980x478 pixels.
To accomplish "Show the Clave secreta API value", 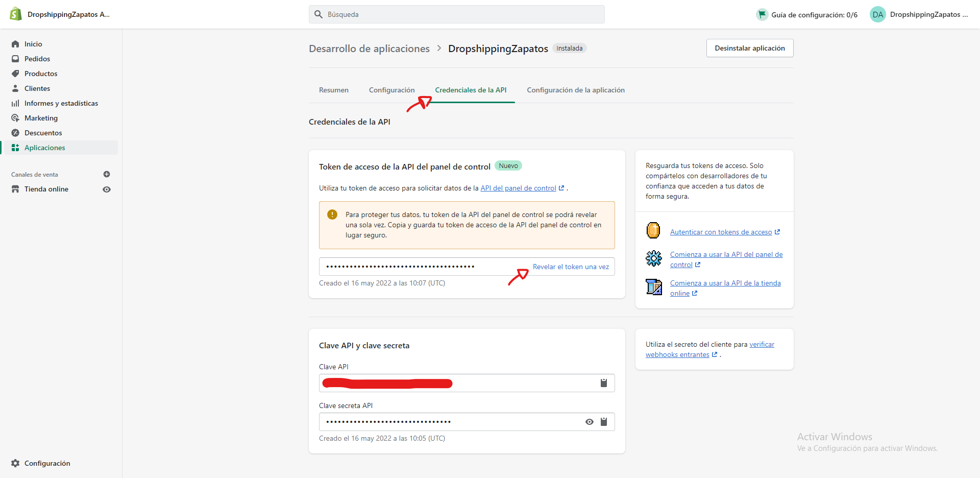I will [x=590, y=422].
